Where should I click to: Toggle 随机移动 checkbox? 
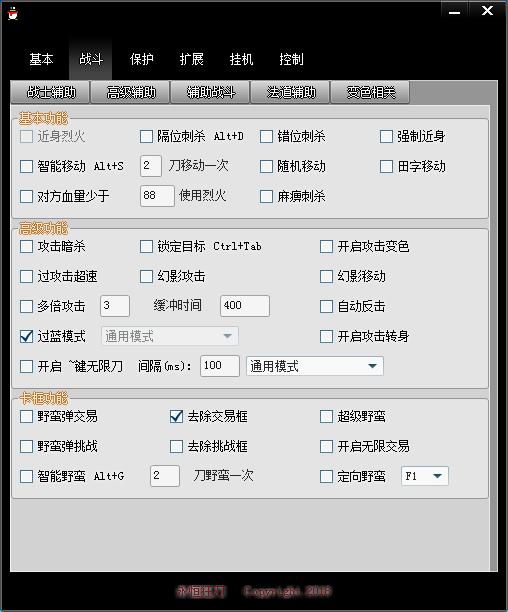coord(266,167)
